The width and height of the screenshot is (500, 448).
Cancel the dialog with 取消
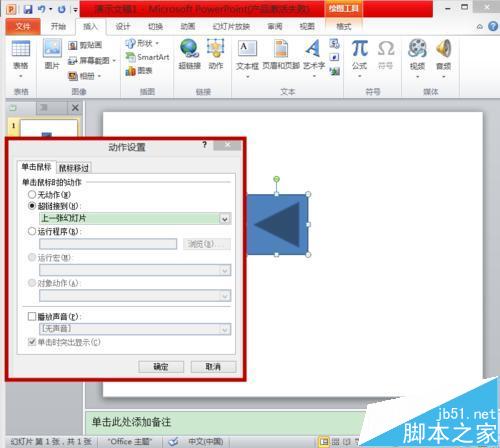point(213,367)
